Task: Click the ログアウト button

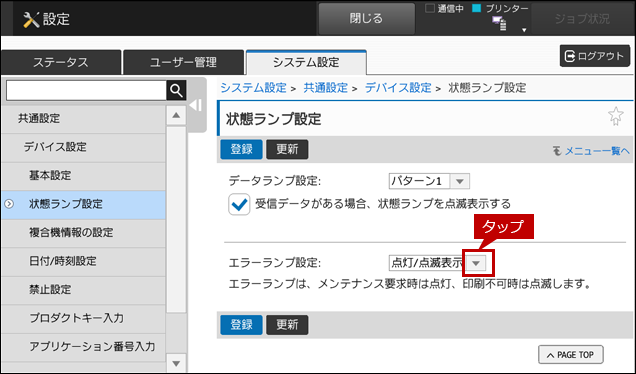Action: [x=595, y=56]
